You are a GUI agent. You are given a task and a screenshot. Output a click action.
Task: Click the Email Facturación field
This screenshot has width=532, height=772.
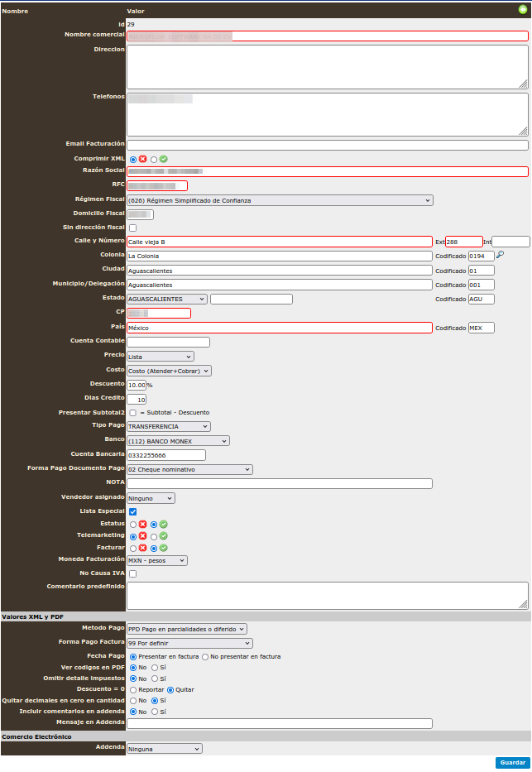pyautogui.click(x=328, y=146)
